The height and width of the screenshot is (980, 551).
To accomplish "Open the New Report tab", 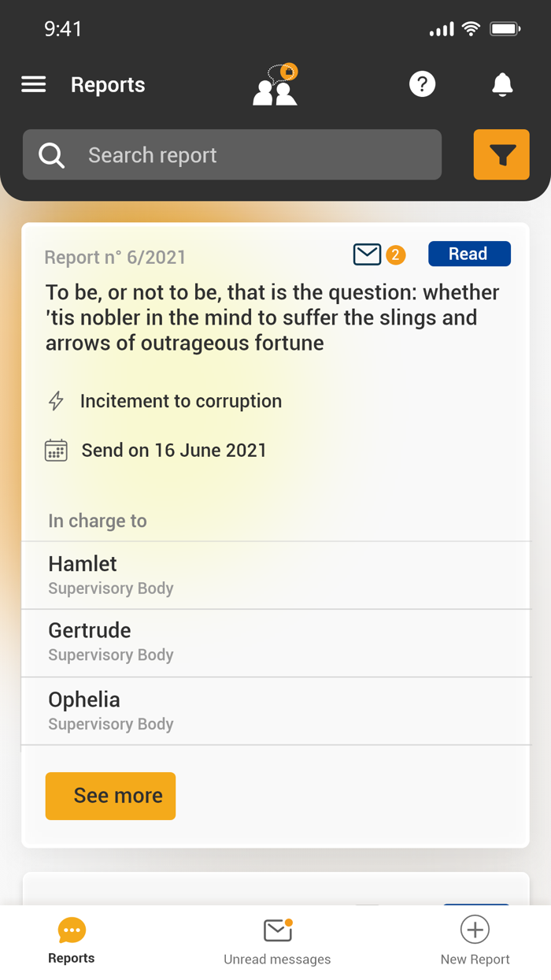I will (475, 941).
